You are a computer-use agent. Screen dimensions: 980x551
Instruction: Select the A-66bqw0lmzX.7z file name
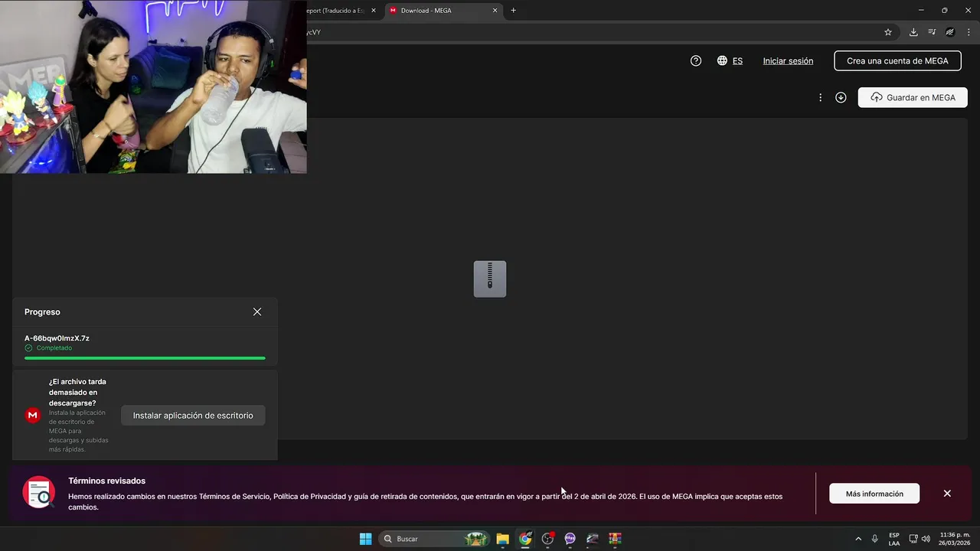[57, 338]
